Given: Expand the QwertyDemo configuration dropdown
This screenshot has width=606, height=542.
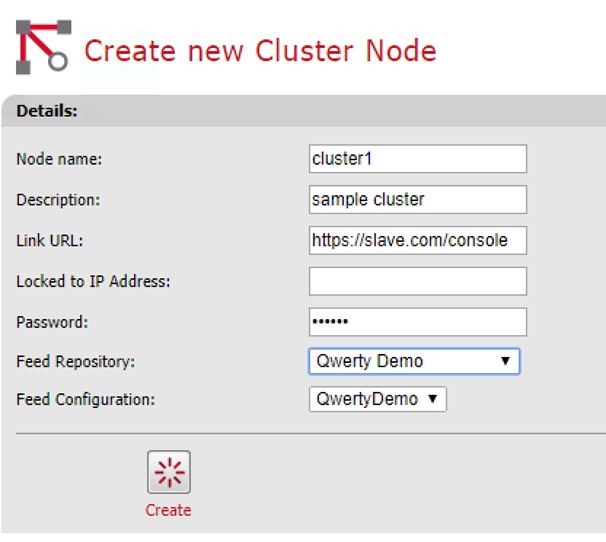Looking at the screenshot, I should pos(377,399).
